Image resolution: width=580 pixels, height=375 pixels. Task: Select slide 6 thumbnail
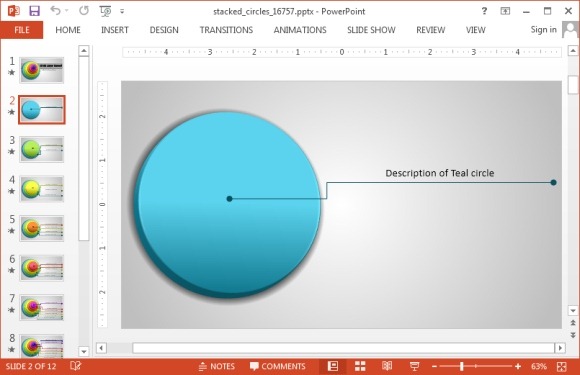click(x=42, y=268)
